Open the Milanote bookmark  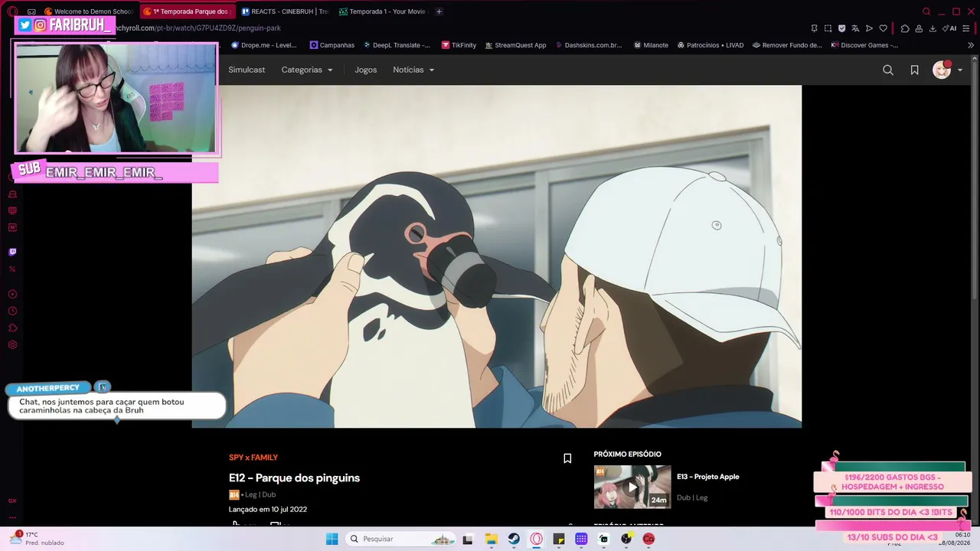[x=652, y=45]
